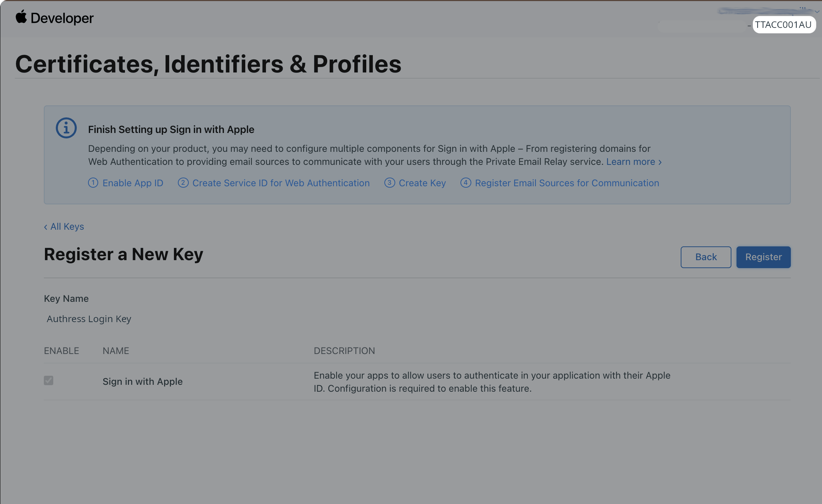Click the Key Name input field

click(x=145, y=319)
